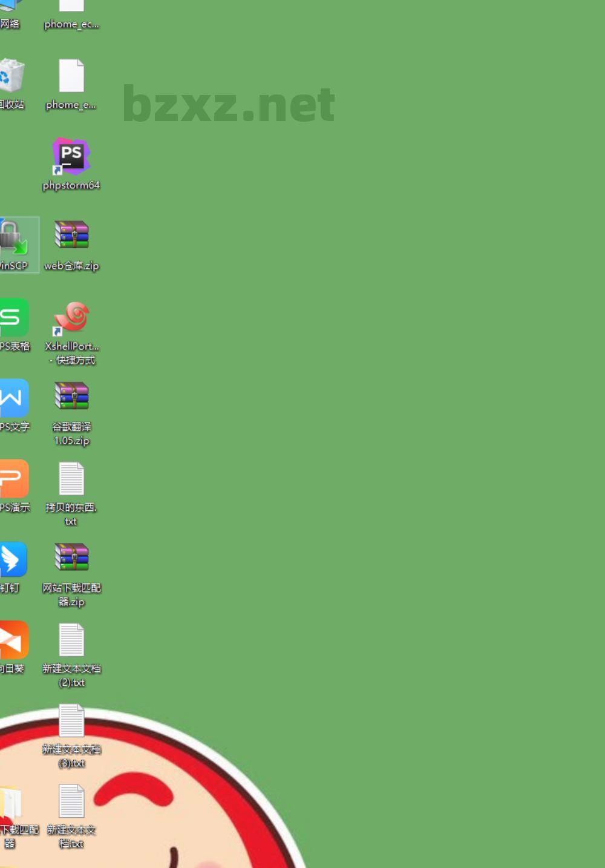Select the 钉钉 DingTalk icon

[x=12, y=560]
